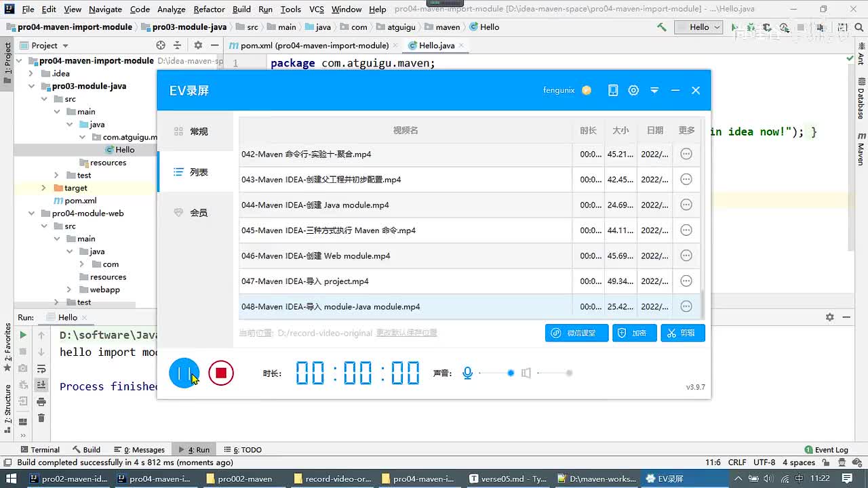Viewport: 868px width, 488px height.
Task: Select pom.xml in the project tree
Action: click(75, 201)
